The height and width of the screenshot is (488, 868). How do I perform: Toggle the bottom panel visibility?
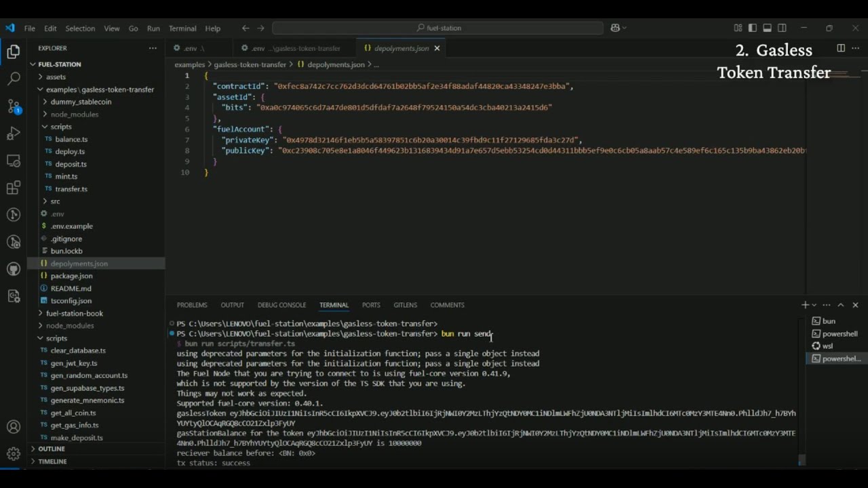point(768,28)
